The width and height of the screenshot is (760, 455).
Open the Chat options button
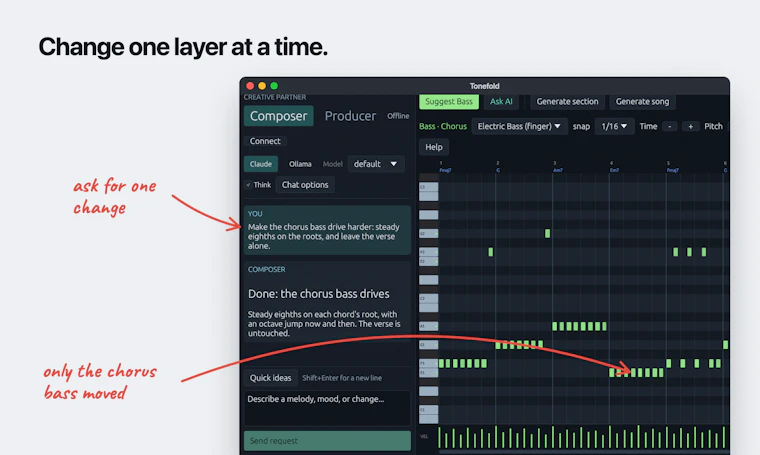point(305,185)
